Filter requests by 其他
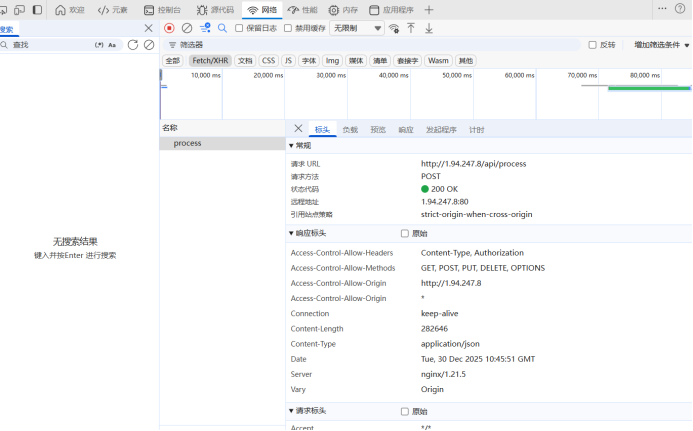This screenshot has width=693, height=431. pos(465,61)
